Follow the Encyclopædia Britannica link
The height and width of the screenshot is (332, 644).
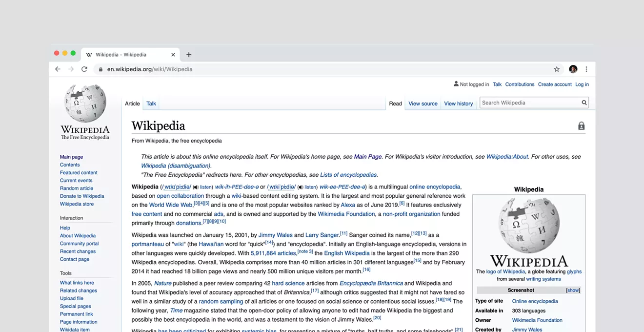click(x=371, y=283)
